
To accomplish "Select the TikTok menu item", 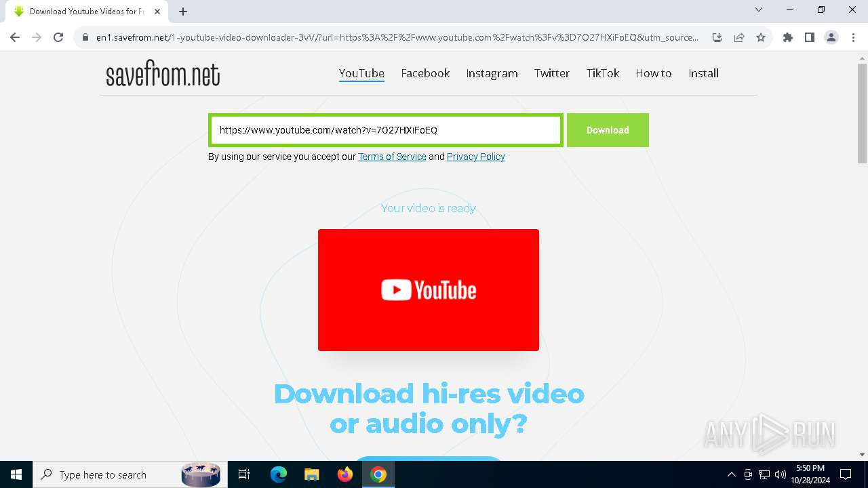I will point(603,73).
